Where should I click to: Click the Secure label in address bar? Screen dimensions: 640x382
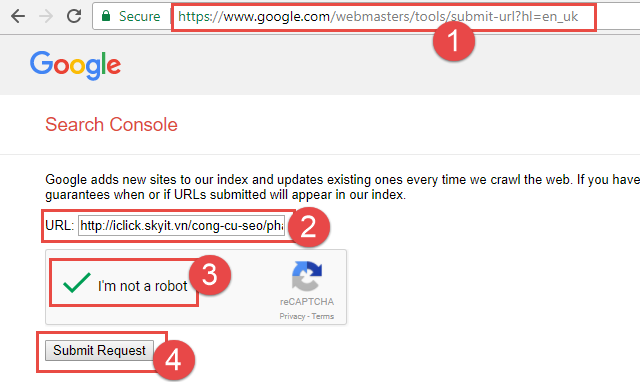click(140, 16)
